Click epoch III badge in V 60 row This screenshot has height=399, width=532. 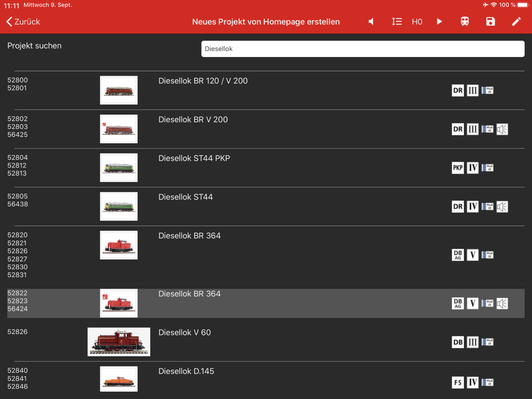(x=472, y=342)
